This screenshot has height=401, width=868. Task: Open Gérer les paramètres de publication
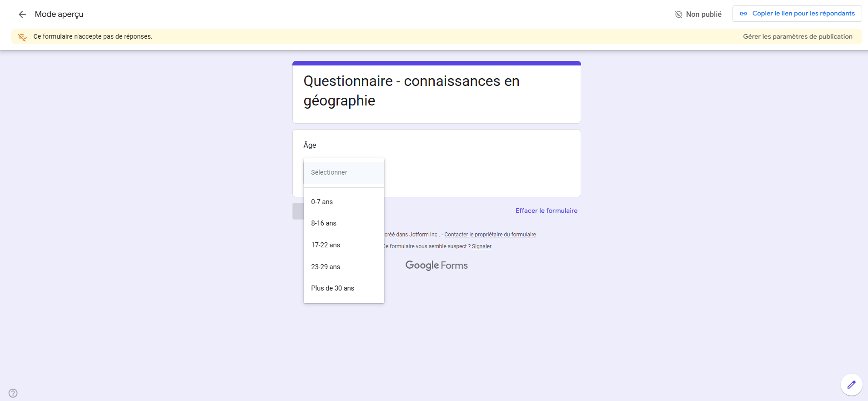[798, 36]
